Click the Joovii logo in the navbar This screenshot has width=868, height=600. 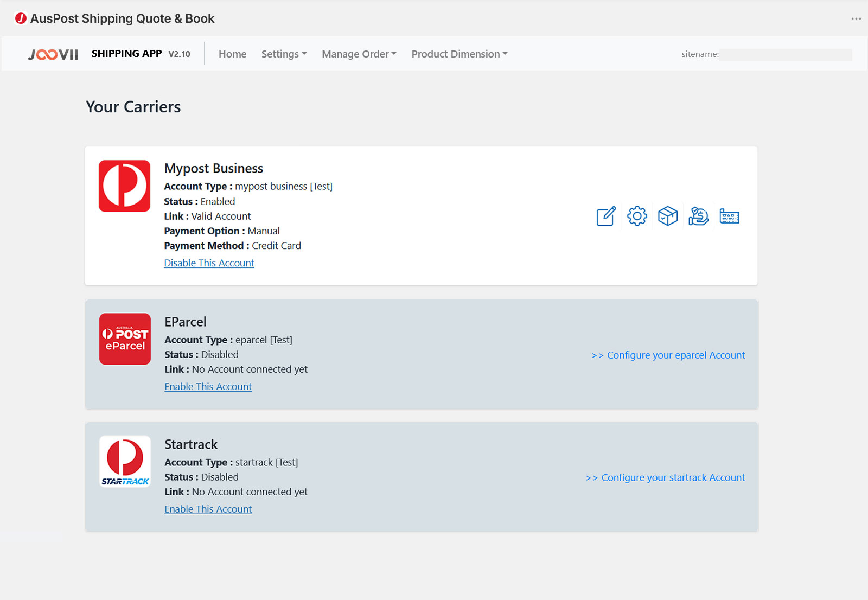(x=53, y=54)
